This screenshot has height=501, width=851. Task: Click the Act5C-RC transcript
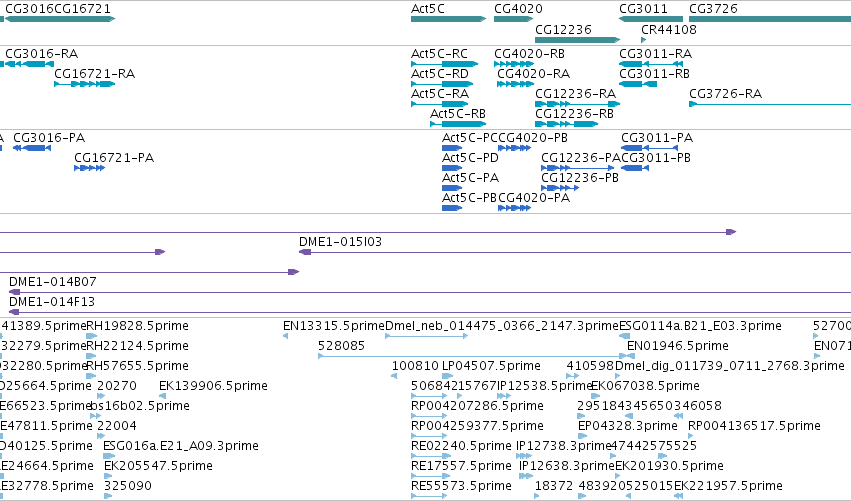444,64
